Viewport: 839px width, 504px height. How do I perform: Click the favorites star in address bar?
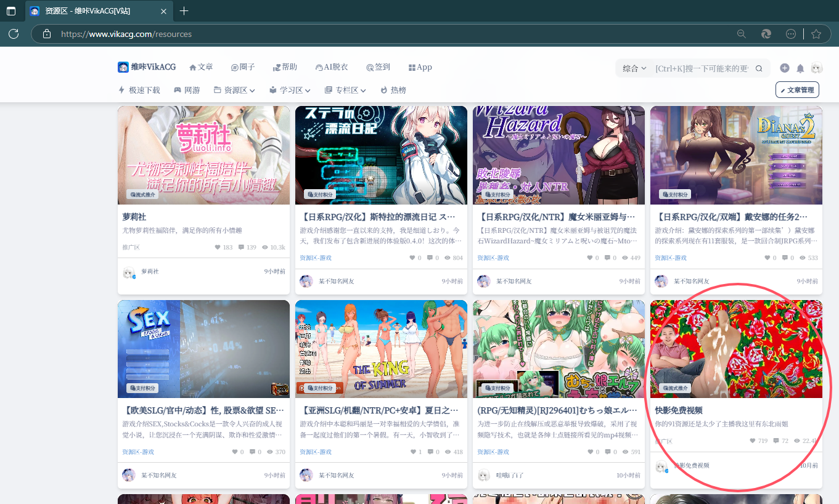(x=816, y=34)
